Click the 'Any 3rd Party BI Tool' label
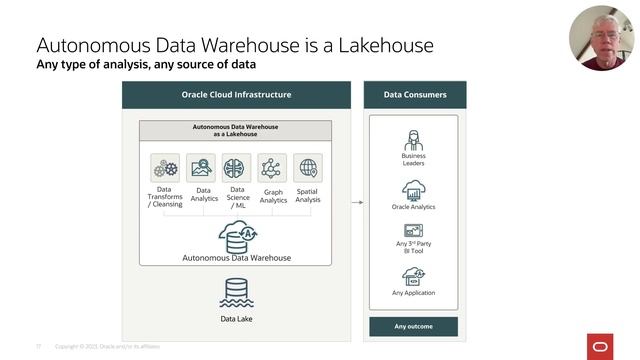This screenshot has height=360, width=640. [413, 247]
